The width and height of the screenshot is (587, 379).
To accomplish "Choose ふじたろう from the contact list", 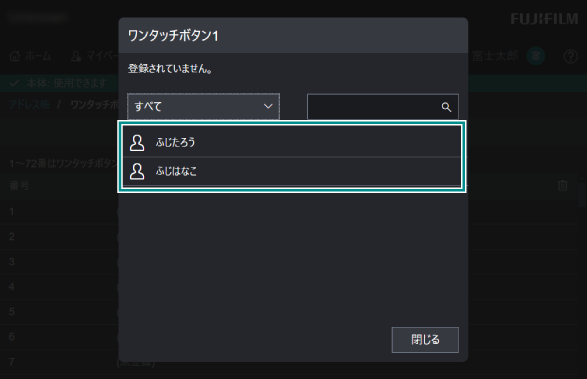I will point(292,142).
